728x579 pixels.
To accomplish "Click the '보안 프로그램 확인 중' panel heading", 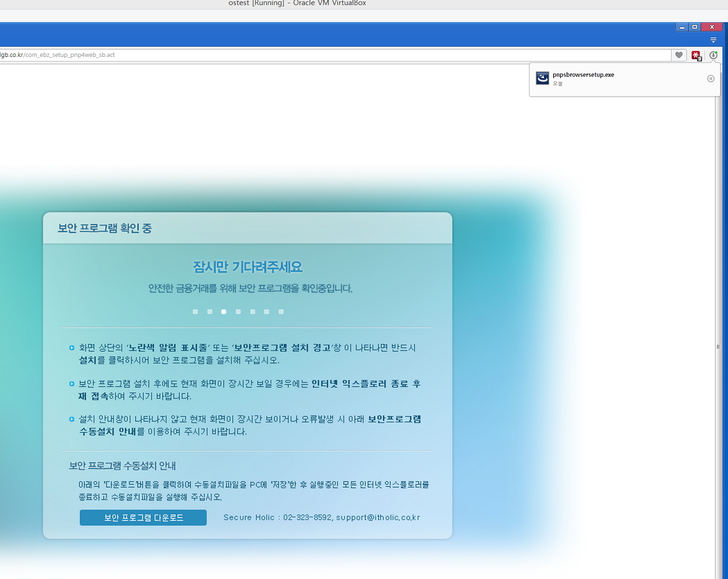I will click(105, 228).
